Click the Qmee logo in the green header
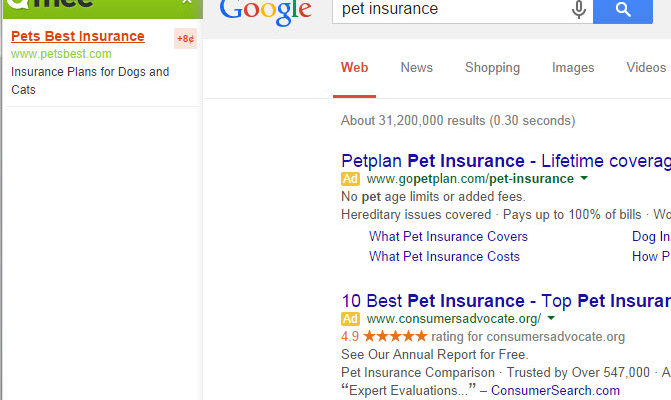 [x=50, y=4]
